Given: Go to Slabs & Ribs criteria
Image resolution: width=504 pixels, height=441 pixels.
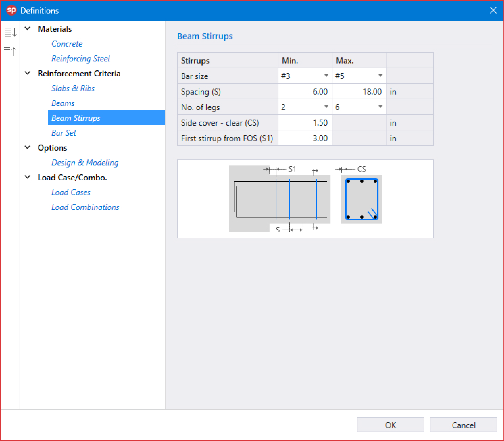Looking at the screenshot, I should pos(73,88).
